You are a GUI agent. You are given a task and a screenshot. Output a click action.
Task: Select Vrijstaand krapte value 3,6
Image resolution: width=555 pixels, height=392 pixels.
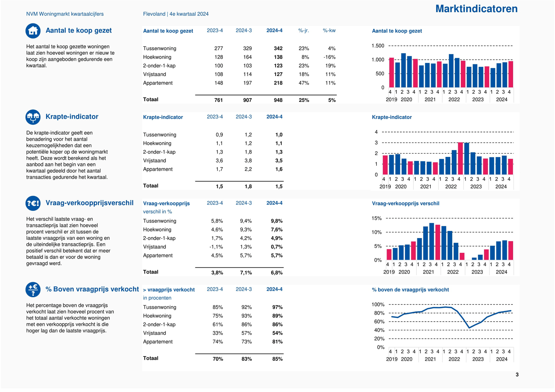[x=219, y=161]
